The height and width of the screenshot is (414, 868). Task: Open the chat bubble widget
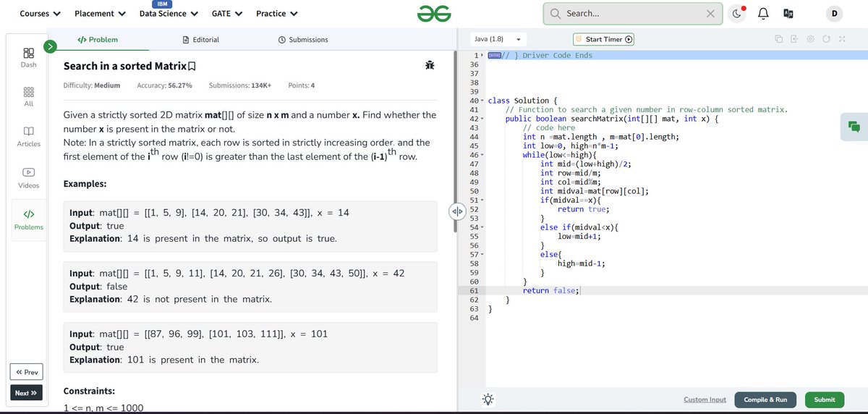tap(854, 126)
